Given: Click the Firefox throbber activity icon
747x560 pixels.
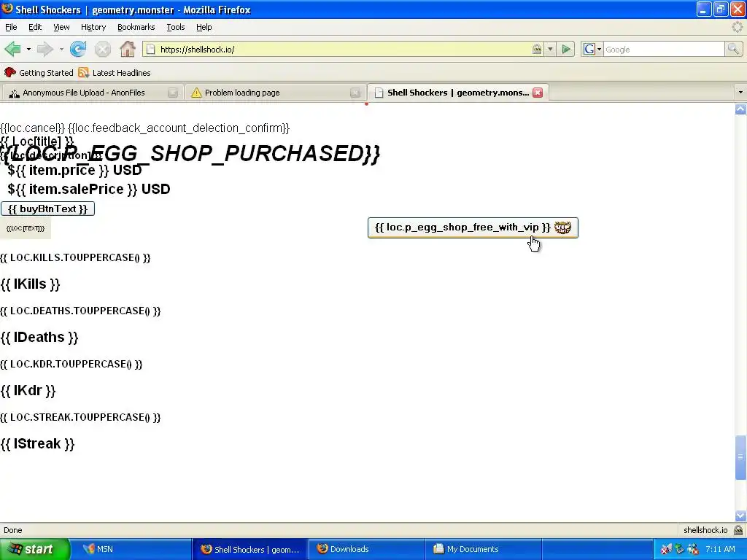Looking at the screenshot, I should point(738,27).
